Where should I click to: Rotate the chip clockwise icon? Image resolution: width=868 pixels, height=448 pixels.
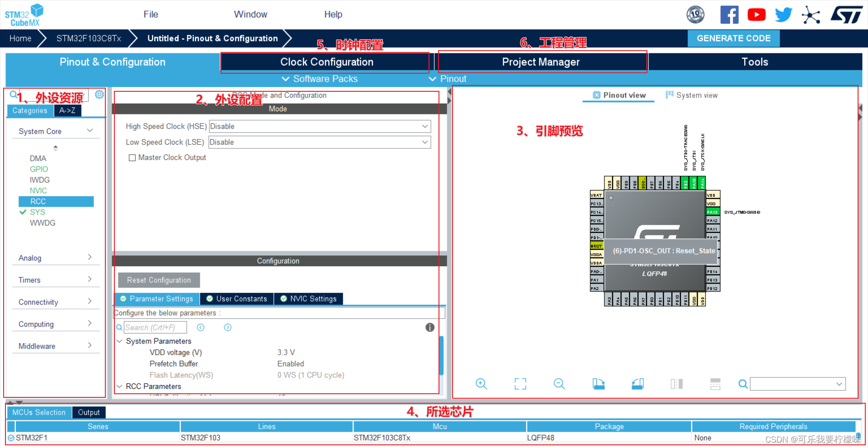point(599,384)
